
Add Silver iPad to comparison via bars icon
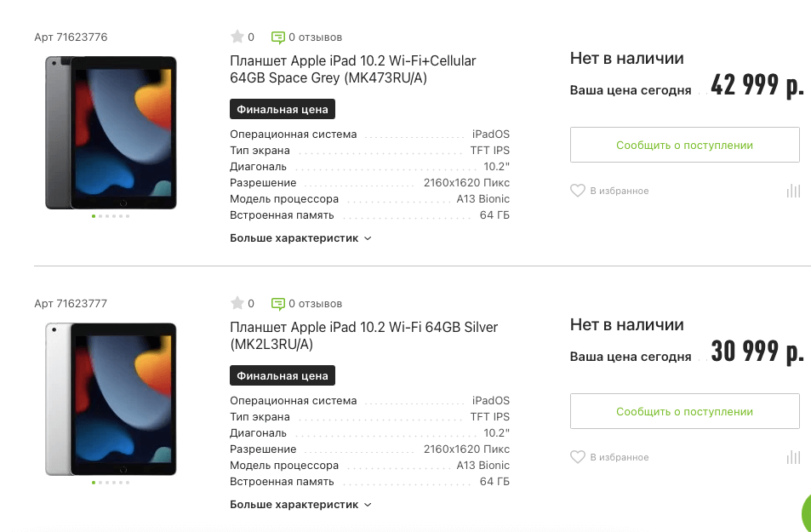point(793,457)
